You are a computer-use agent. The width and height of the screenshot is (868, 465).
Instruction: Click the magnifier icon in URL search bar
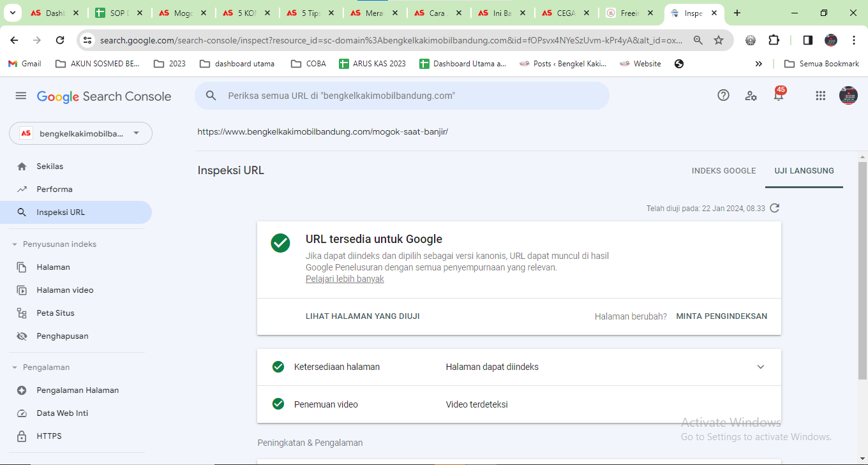click(211, 96)
